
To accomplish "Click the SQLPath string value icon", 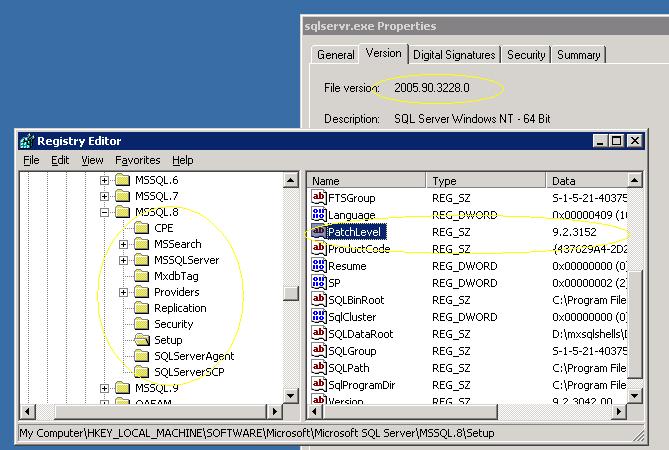I will pyautogui.click(x=319, y=368).
